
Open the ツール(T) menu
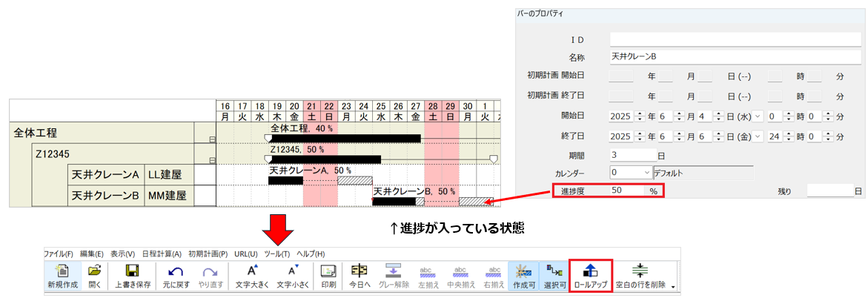277,254
